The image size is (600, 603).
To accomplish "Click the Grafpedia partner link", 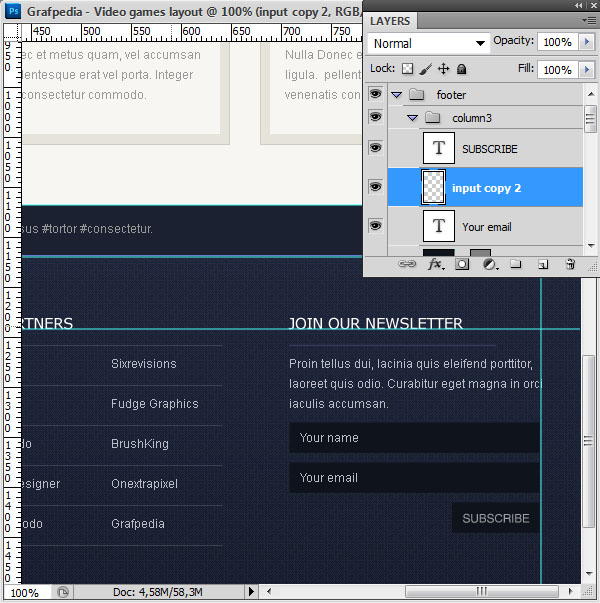I will coord(138,523).
